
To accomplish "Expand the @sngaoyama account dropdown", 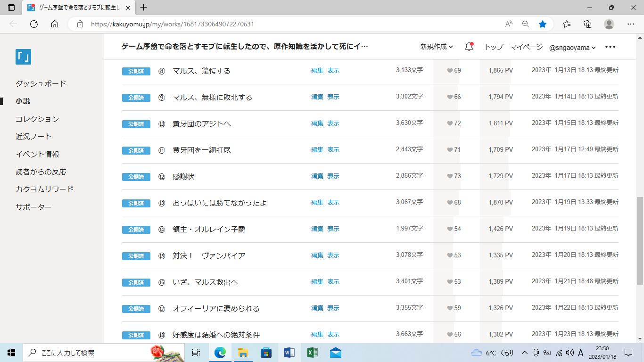I will 572,47.
